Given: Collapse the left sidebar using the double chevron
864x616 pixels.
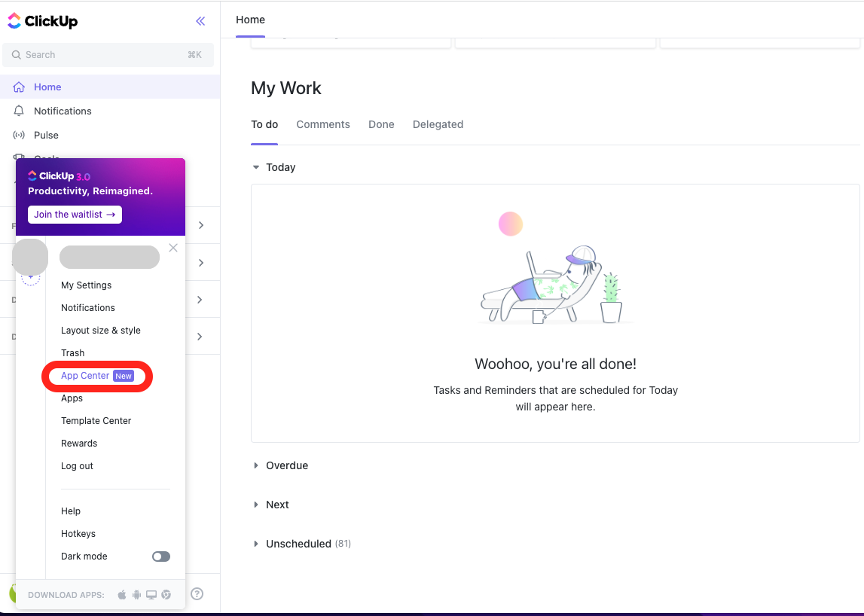Looking at the screenshot, I should pyautogui.click(x=200, y=21).
